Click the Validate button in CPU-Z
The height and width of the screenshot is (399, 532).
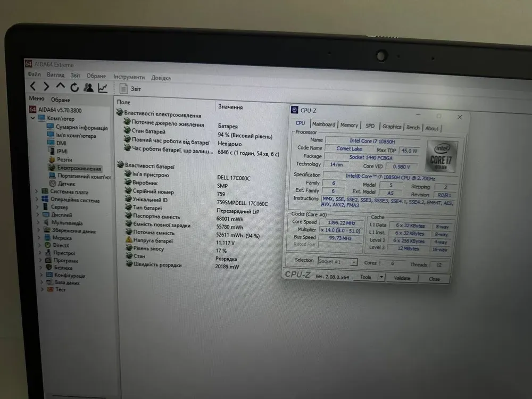pyautogui.click(x=402, y=278)
